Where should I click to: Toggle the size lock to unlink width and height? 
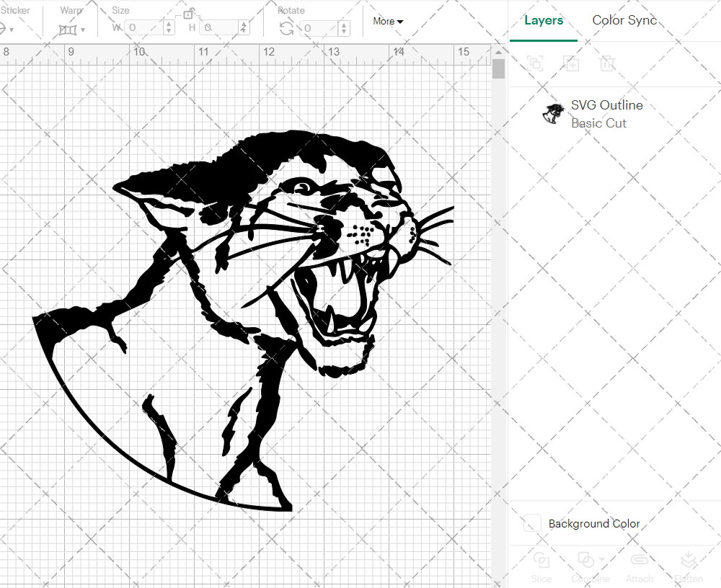[189, 14]
